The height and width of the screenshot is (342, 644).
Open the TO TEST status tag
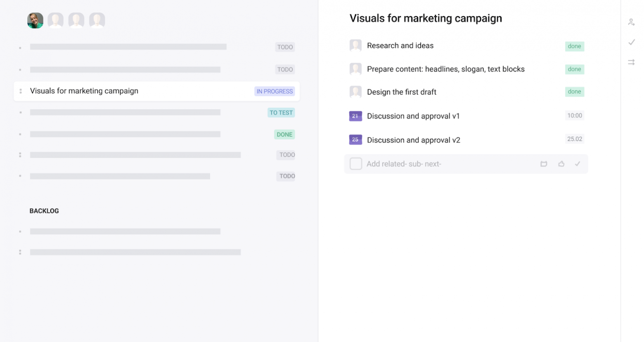point(281,113)
